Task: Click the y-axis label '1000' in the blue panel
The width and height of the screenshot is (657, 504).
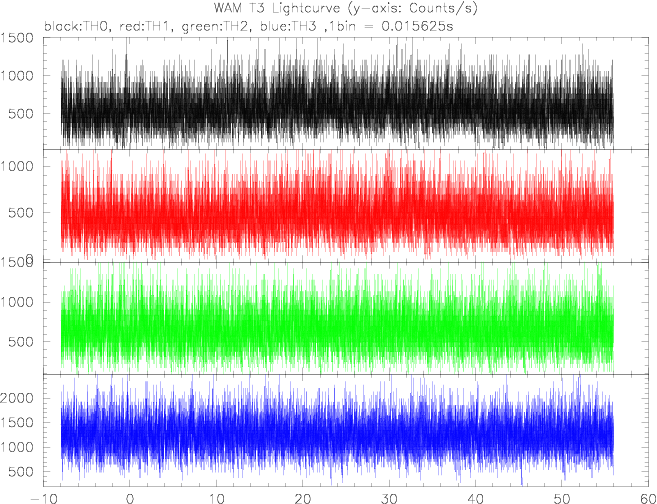Action: (17, 447)
